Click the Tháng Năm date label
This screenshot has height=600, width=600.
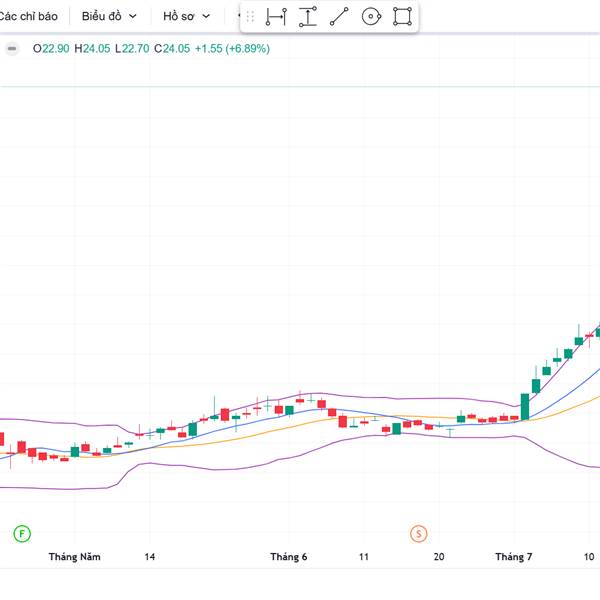click(75, 557)
